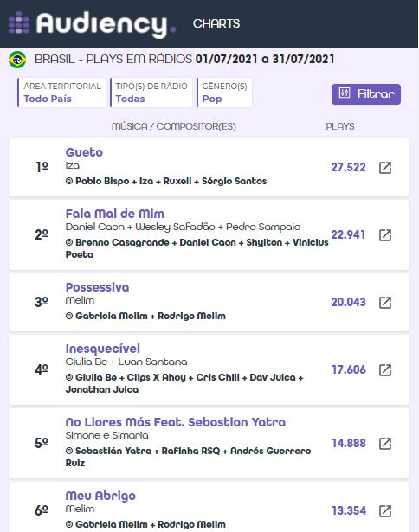
Task: Click the Filtrar button
Action: tap(366, 94)
